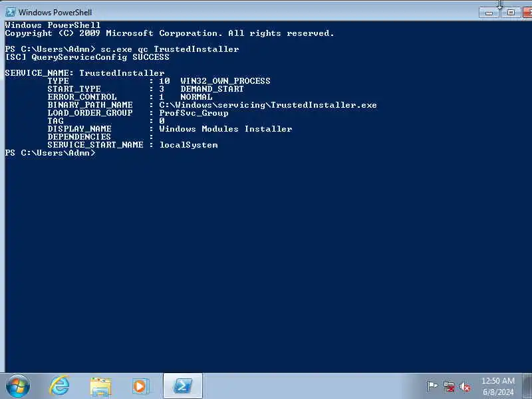The height and width of the screenshot is (399, 532).
Task: Open Windows Media Player from taskbar
Action: click(140, 386)
